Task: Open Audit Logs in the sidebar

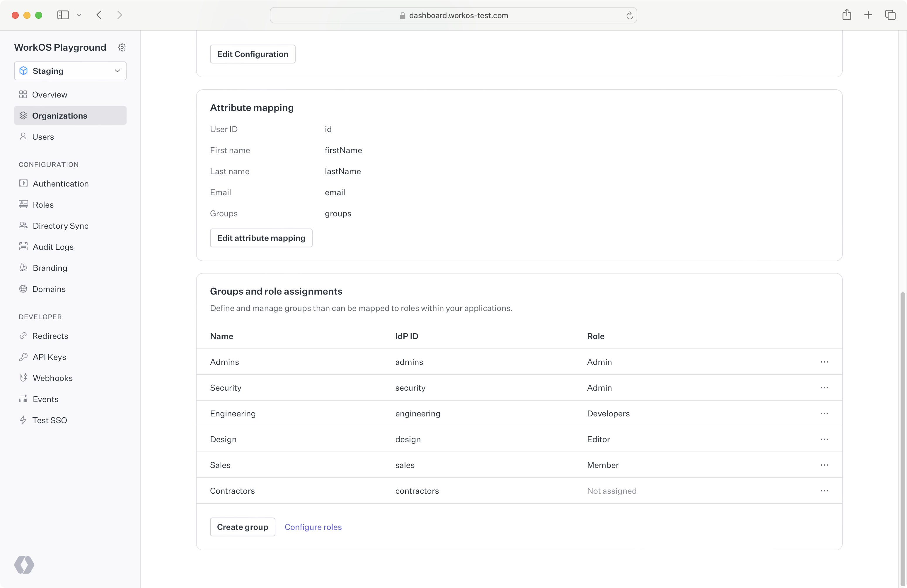Action: click(53, 246)
